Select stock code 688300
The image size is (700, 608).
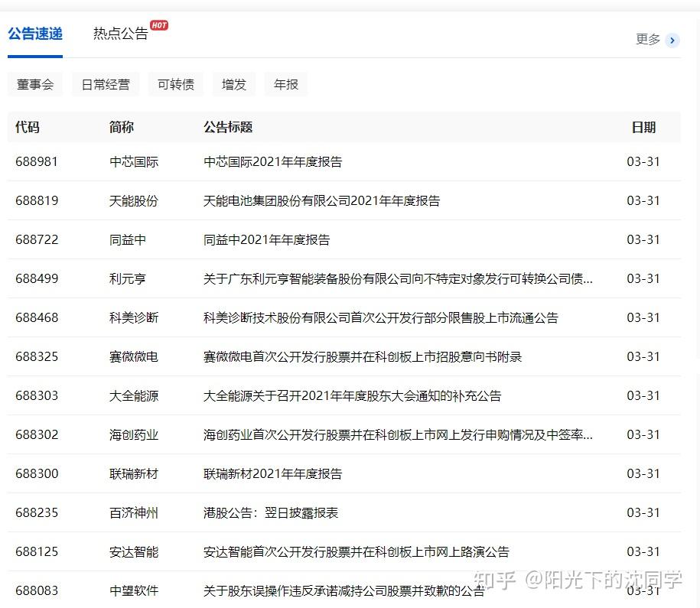37,473
